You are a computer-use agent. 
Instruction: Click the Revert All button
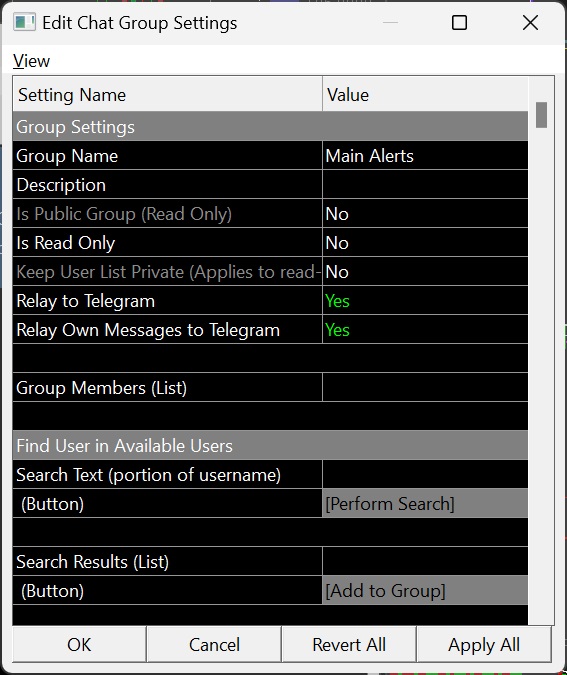[x=349, y=644]
